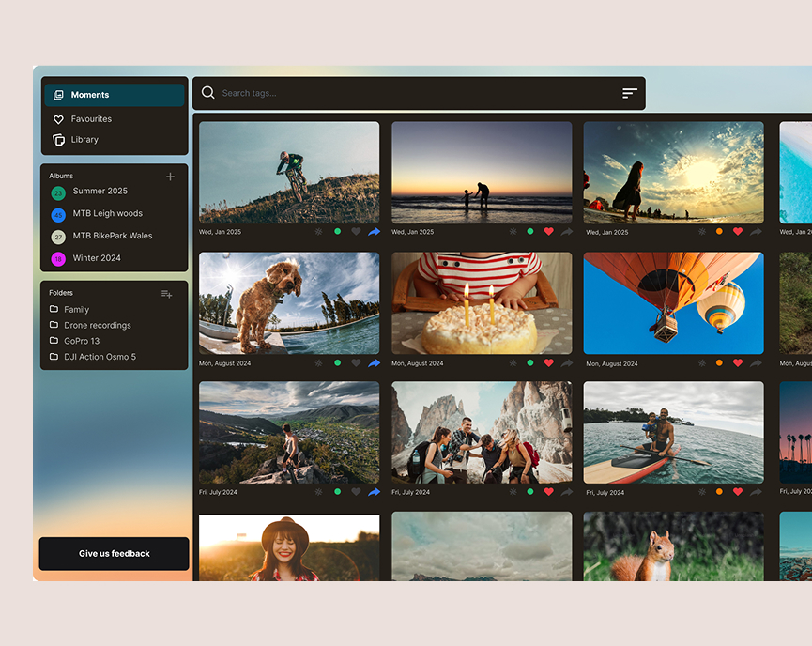Image resolution: width=812 pixels, height=646 pixels.
Task: Open the Moments view
Action: [115, 95]
